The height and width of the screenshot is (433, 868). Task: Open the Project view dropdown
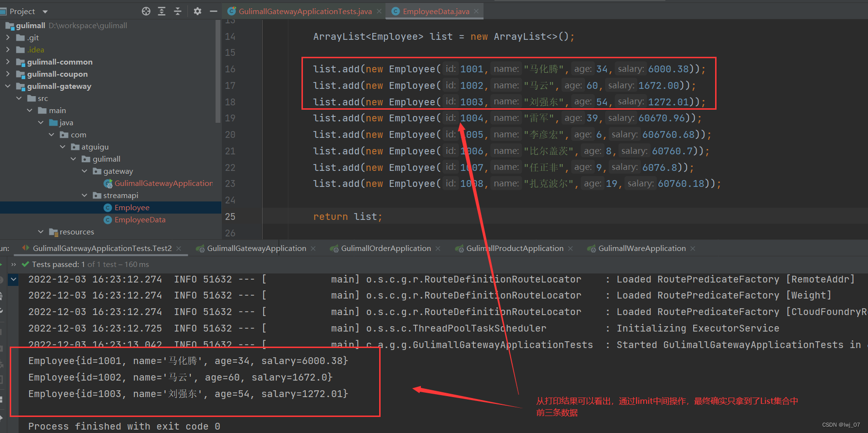point(45,12)
